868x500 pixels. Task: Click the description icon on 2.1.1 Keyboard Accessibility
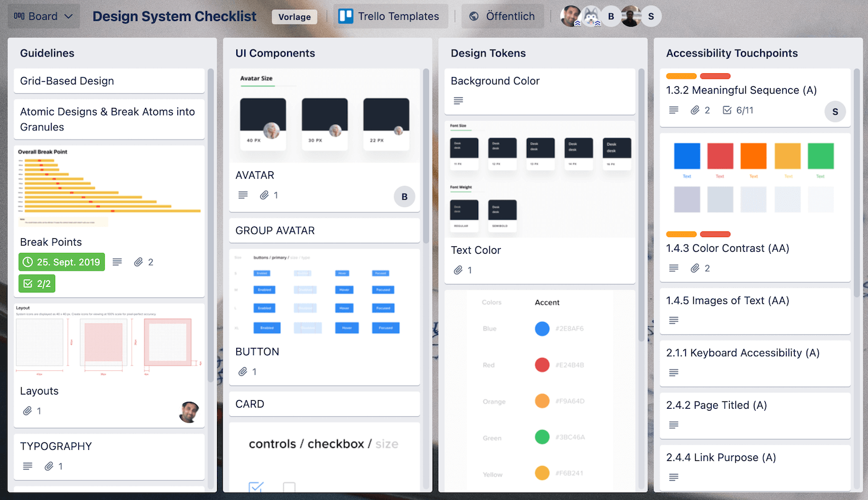(673, 373)
